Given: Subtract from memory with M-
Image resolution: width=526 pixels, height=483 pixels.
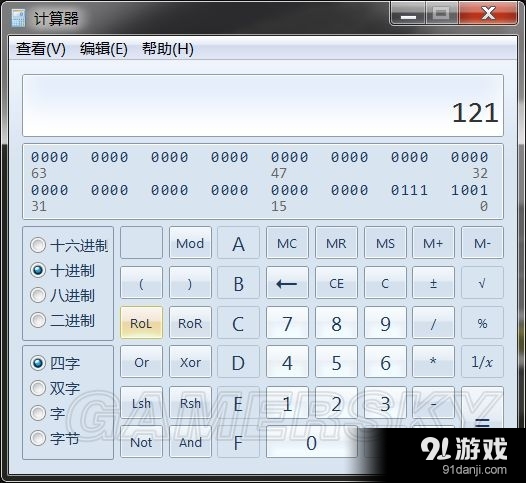Looking at the screenshot, I should (482, 243).
